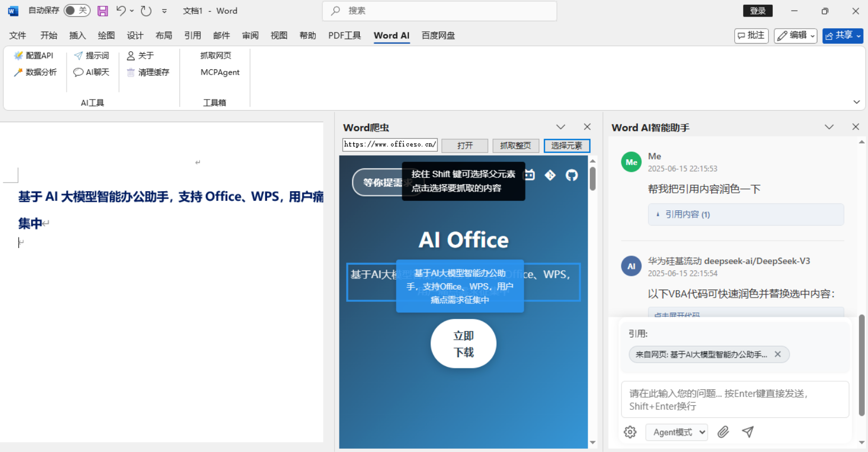Click the URL field in Word爬虫
The width and height of the screenshot is (868, 452).
(390, 145)
